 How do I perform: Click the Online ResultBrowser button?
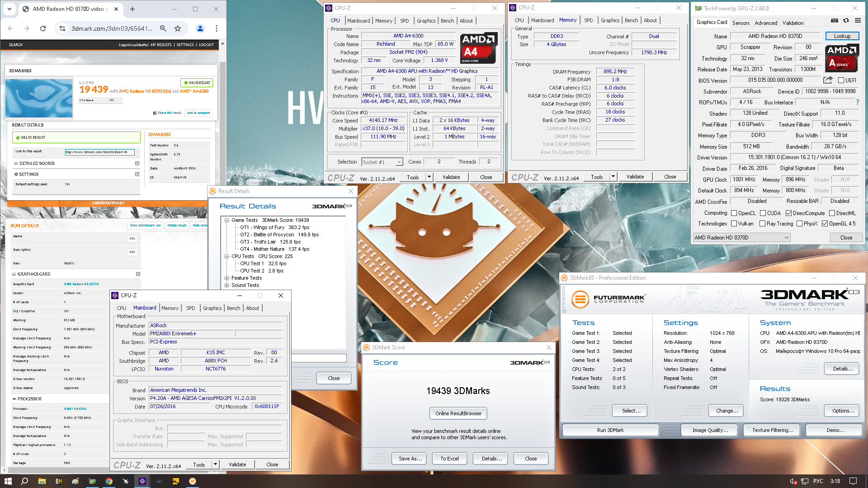point(458,413)
